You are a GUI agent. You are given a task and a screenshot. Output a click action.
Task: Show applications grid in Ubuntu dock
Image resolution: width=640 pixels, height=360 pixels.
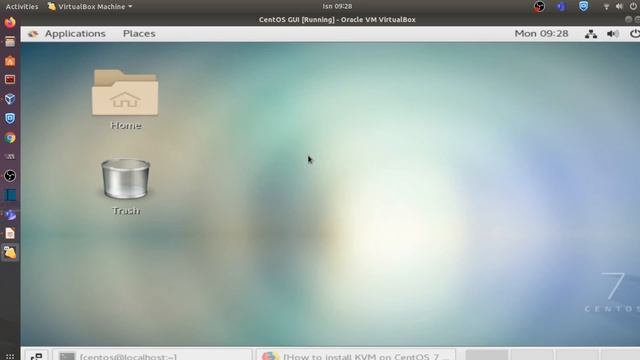click(10, 356)
